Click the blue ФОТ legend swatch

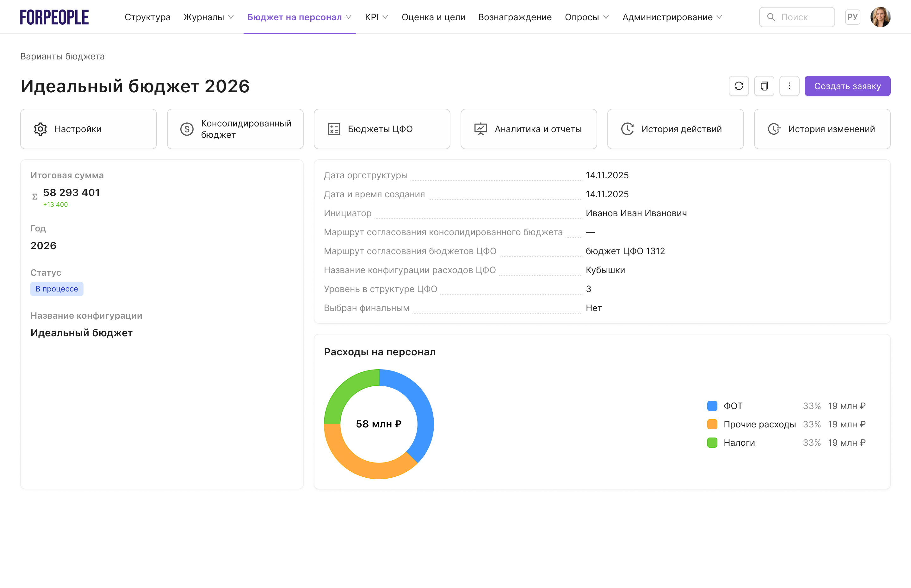[x=712, y=406]
